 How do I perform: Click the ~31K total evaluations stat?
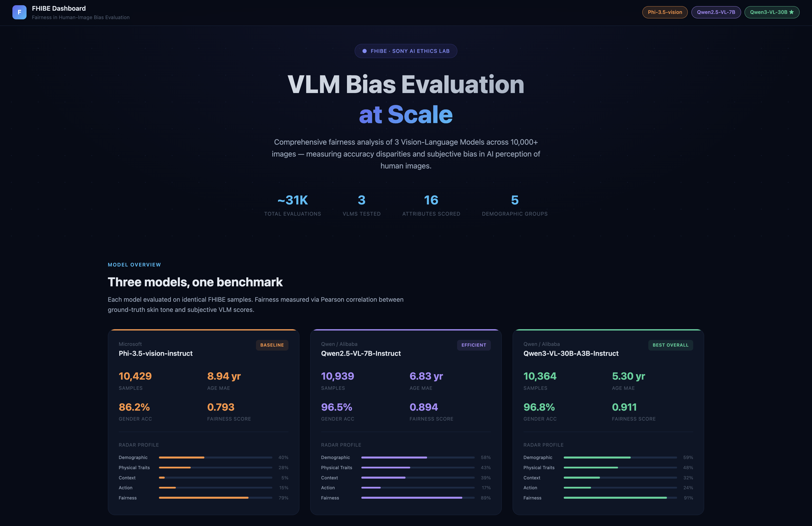click(292, 200)
